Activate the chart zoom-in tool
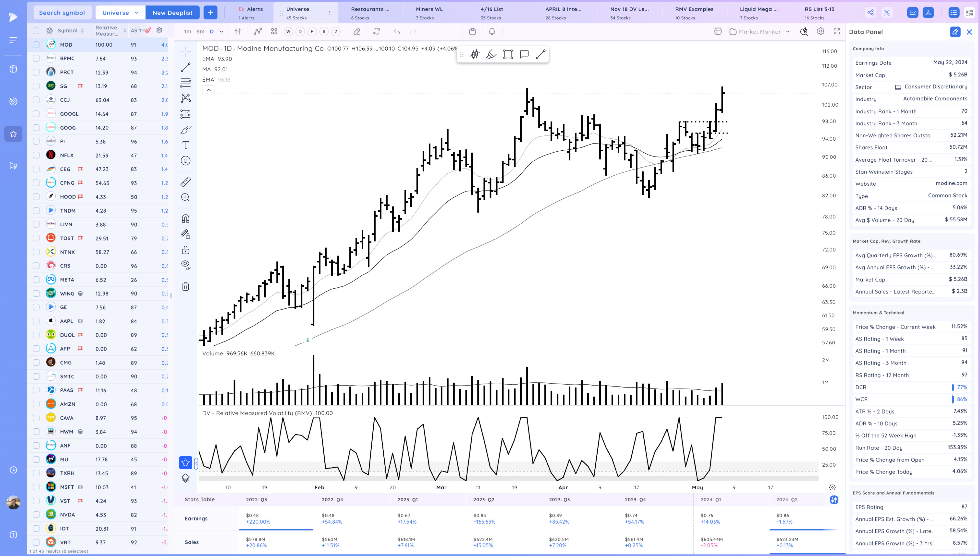 [x=186, y=197]
